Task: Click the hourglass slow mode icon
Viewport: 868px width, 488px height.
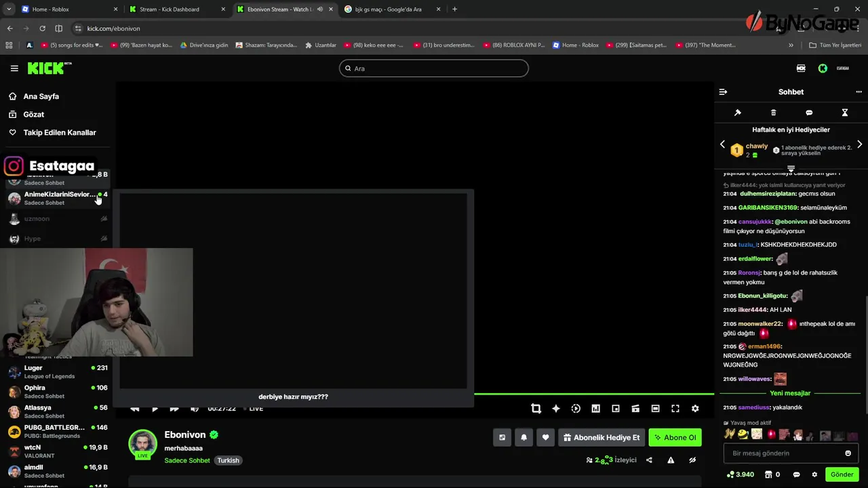Action: (x=845, y=113)
